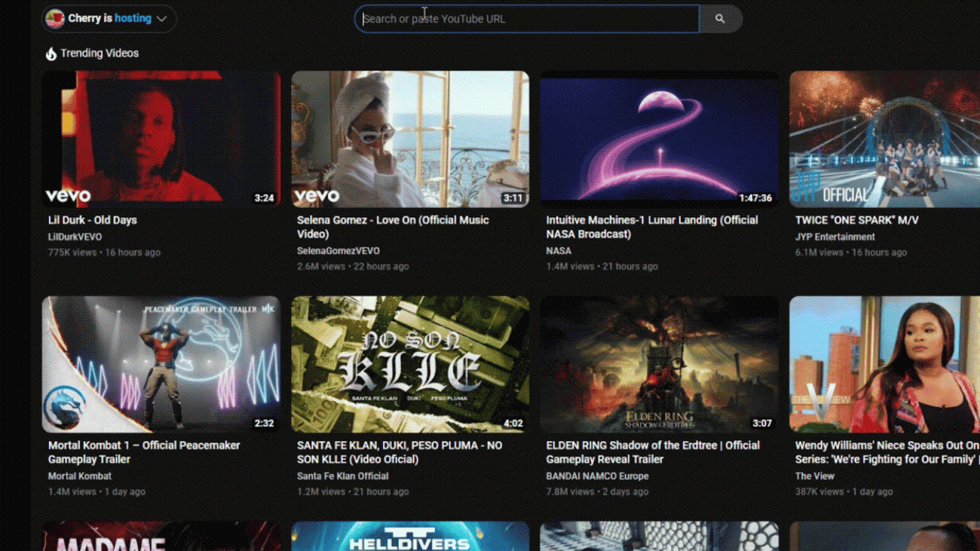Click The View channel name
The height and width of the screenshot is (551, 980).
tap(815, 476)
